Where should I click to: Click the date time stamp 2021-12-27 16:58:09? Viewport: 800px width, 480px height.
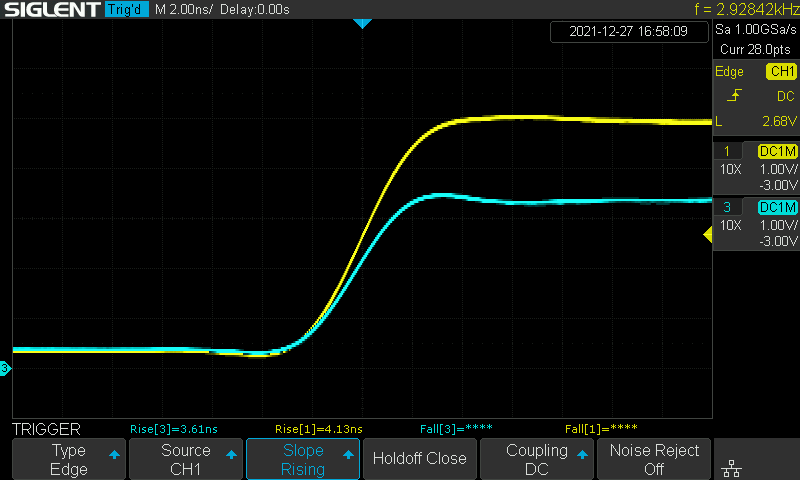pyautogui.click(x=629, y=31)
